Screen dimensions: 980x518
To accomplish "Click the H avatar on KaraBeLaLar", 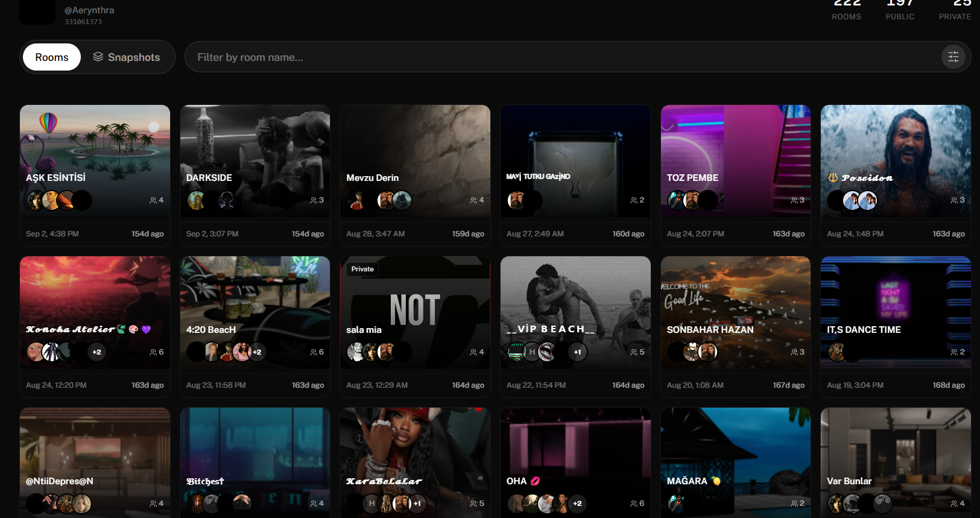I will pos(371,504).
